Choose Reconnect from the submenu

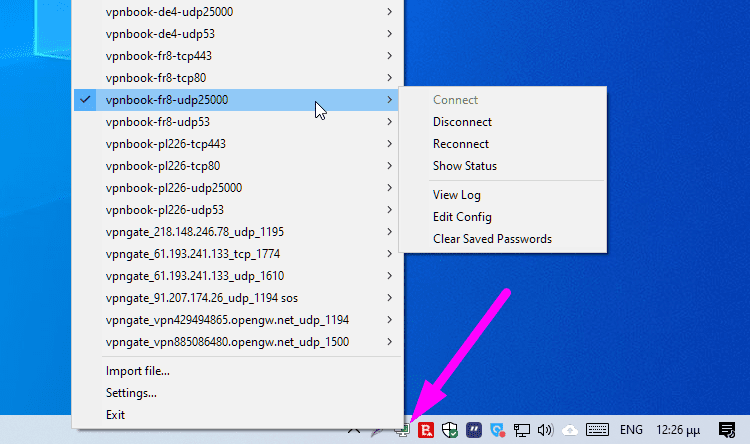(461, 144)
